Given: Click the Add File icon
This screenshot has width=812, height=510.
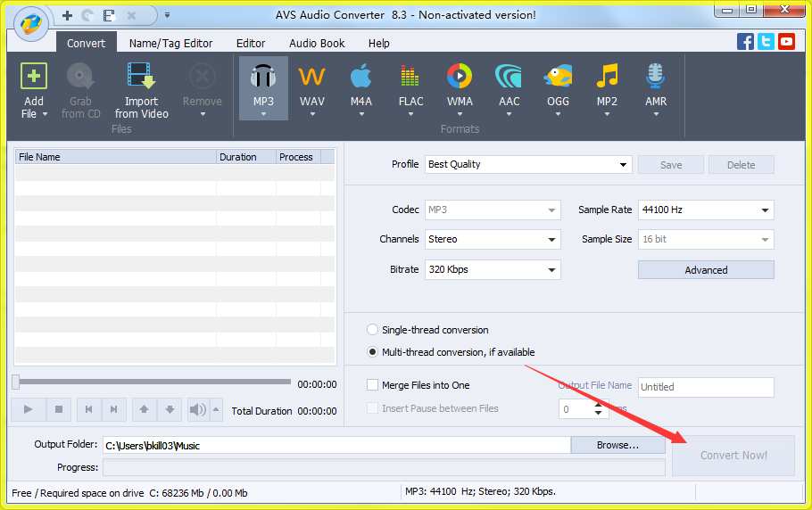Looking at the screenshot, I should click(34, 76).
